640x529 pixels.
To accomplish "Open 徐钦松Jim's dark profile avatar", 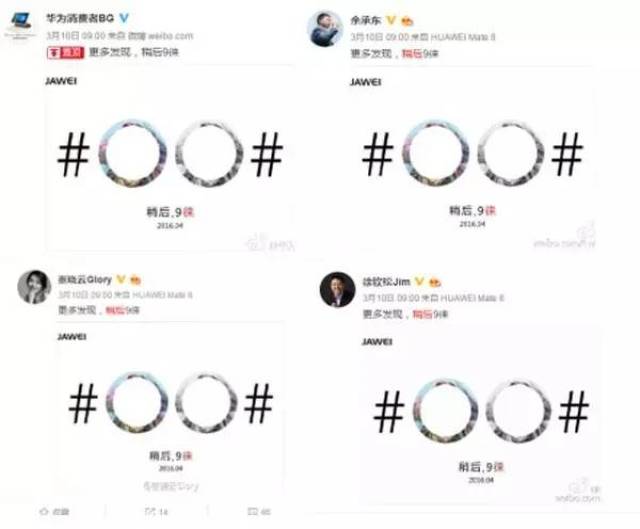I will (337, 289).
